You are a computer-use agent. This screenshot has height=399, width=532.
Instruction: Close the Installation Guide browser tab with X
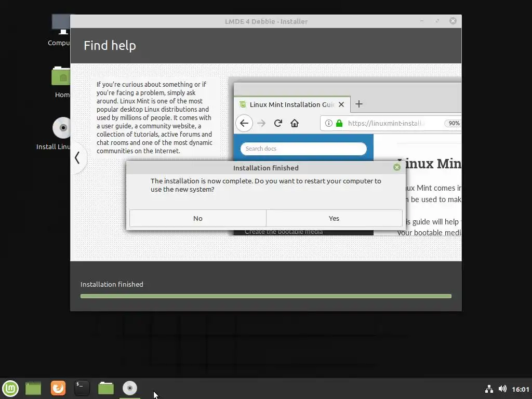click(341, 104)
